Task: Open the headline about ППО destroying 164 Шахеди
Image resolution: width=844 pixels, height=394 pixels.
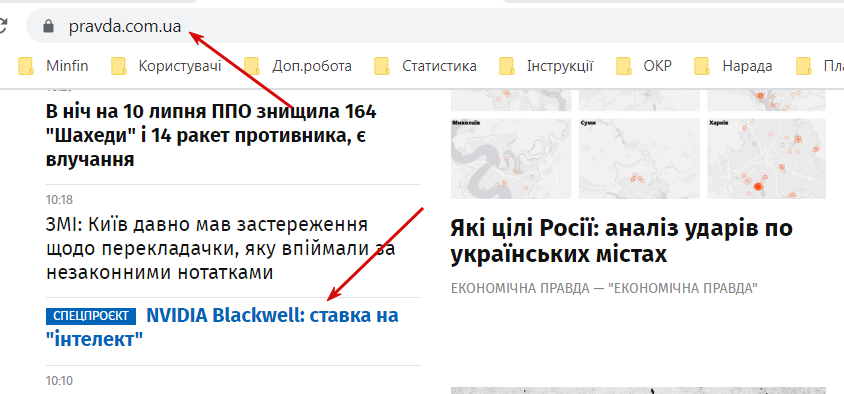Action: (x=211, y=136)
